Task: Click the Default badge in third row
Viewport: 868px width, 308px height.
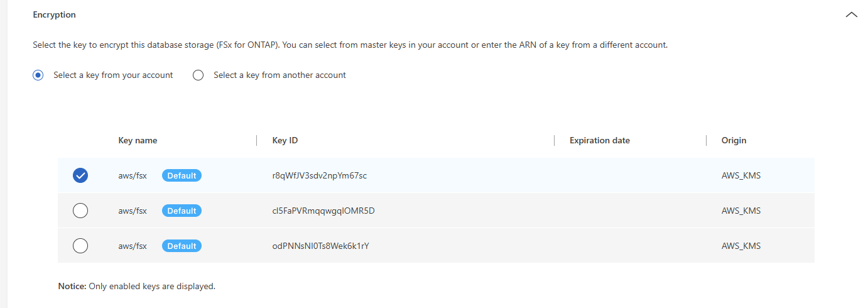Action: click(x=182, y=246)
